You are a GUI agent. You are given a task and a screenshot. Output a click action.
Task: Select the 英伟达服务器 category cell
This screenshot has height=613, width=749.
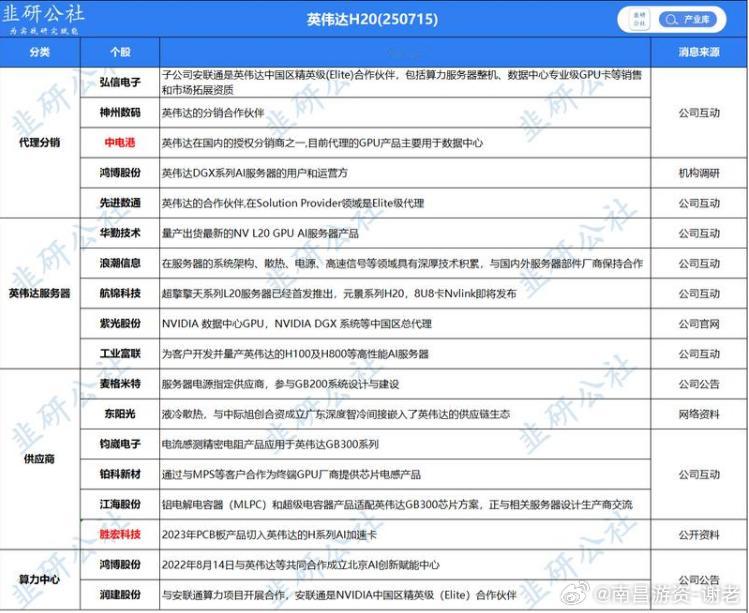tap(40, 293)
